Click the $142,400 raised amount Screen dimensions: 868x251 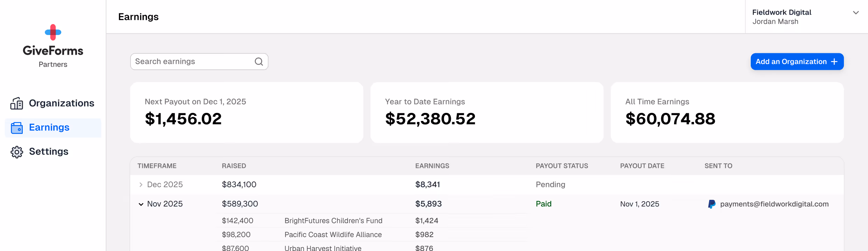tap(237, 221)
